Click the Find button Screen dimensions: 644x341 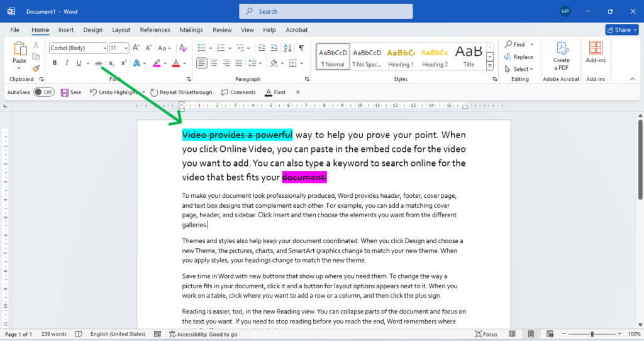pyautogui.click(x=514, y=45)
